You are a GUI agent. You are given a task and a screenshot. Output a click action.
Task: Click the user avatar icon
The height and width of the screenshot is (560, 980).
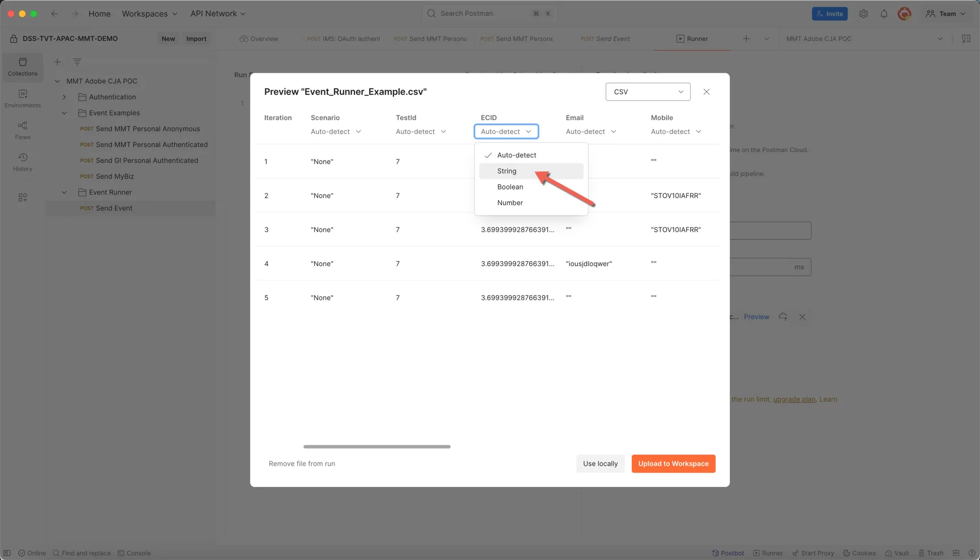pyautogui.click(x=905, y=14)
